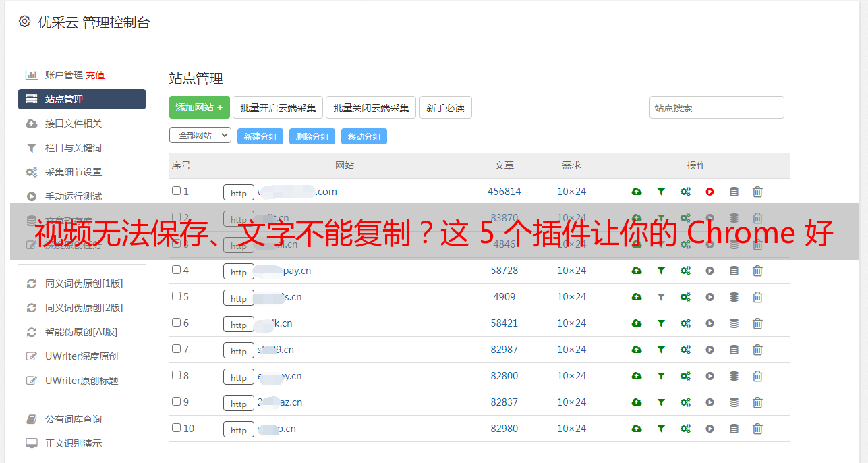The width and height of the screenshot is (868, 463).
Task: Click the red play icon in row 1
Action: pos(710,192)
